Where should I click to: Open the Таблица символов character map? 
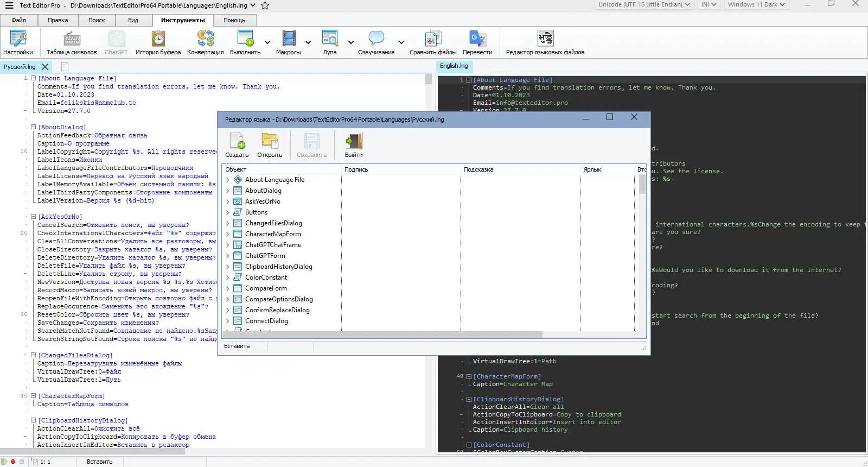click(72, 43)
